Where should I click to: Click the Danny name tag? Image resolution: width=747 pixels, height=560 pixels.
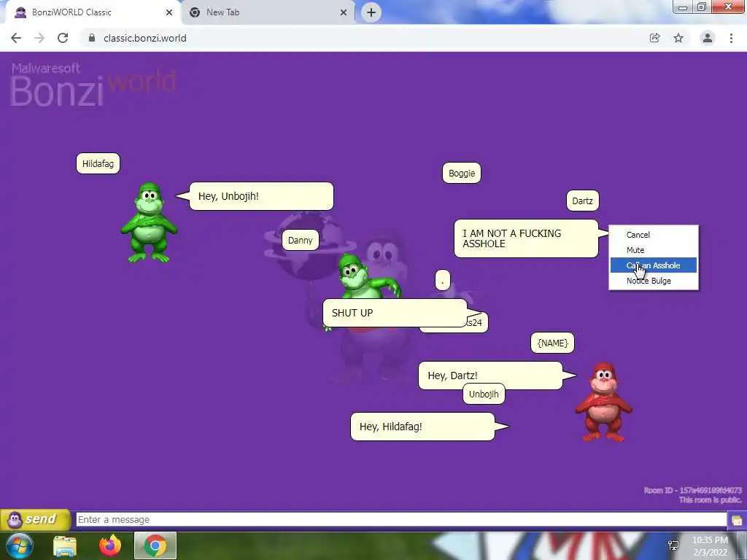(300, 240)
